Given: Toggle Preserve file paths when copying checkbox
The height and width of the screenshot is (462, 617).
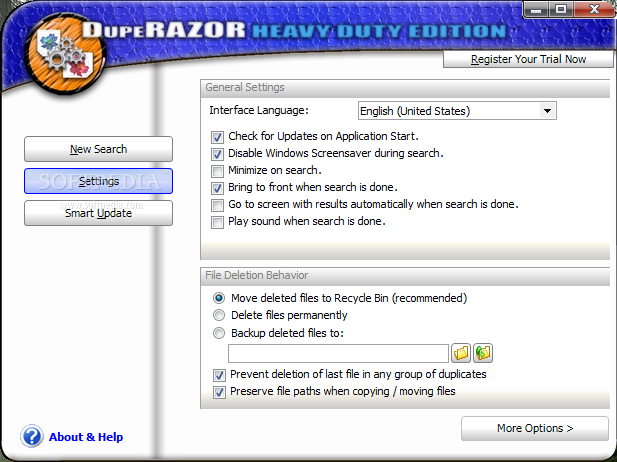Looking at the screenshot, I should [219, 392].
